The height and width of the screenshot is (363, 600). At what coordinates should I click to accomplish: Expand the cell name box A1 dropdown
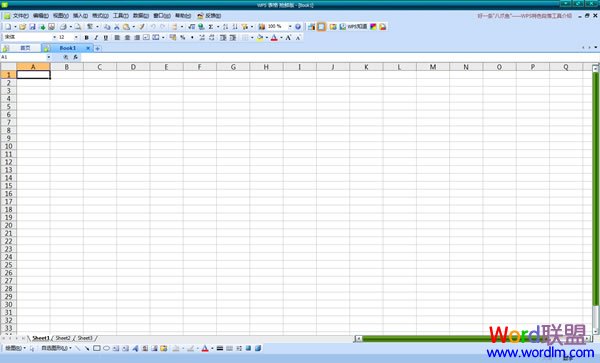(49, 57)
